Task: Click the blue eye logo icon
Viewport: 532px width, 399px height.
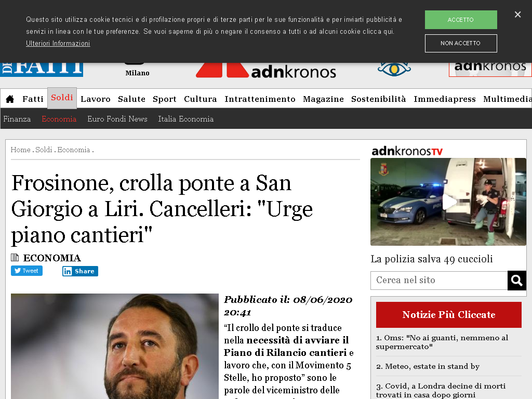Action: (394, 69)
